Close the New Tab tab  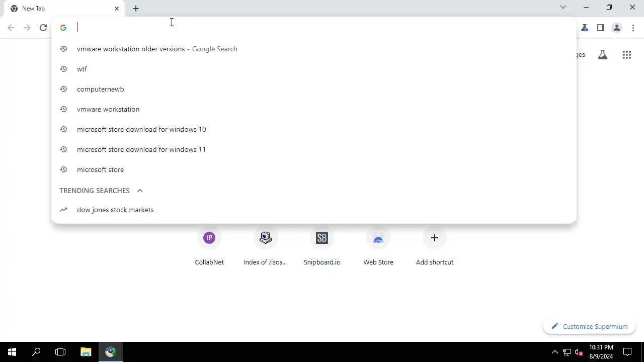[117, 9]
